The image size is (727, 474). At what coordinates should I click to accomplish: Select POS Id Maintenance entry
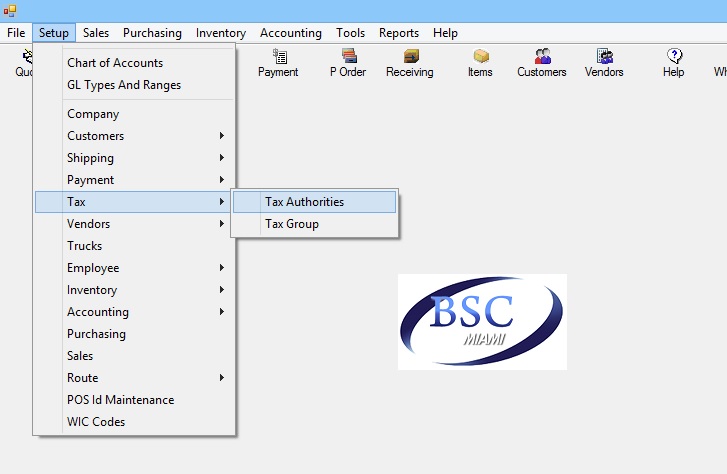pos(134,400)
